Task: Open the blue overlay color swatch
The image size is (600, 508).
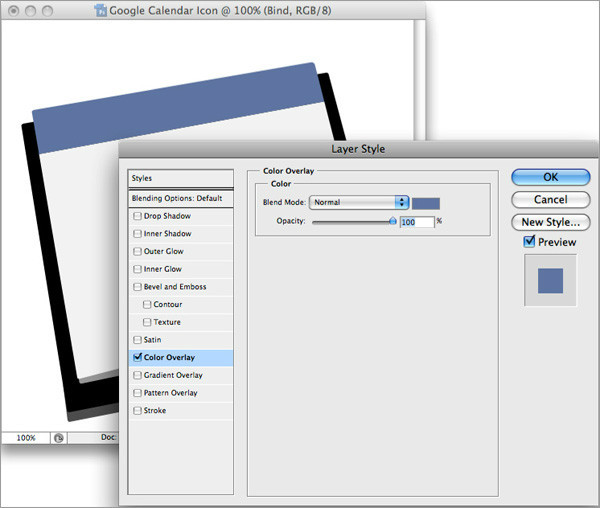Action: click(427, 202)
